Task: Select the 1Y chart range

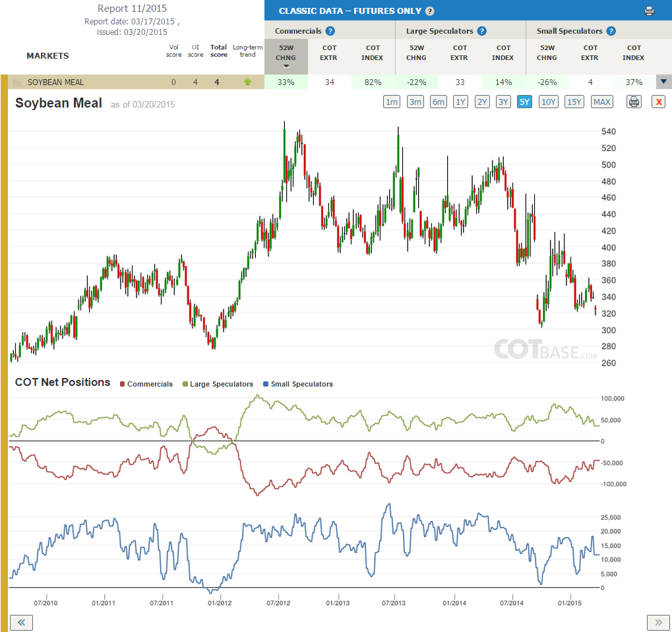Action: point(460,102)
